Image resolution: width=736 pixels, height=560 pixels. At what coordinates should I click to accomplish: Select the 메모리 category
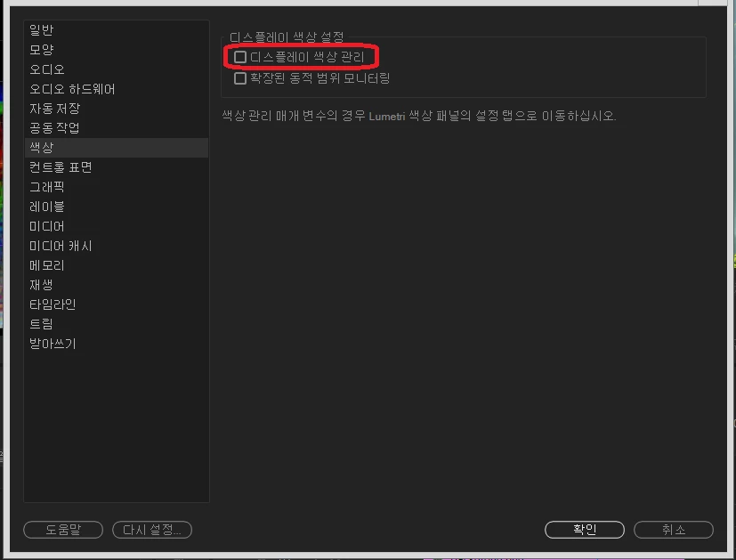[x=117, y=265]
